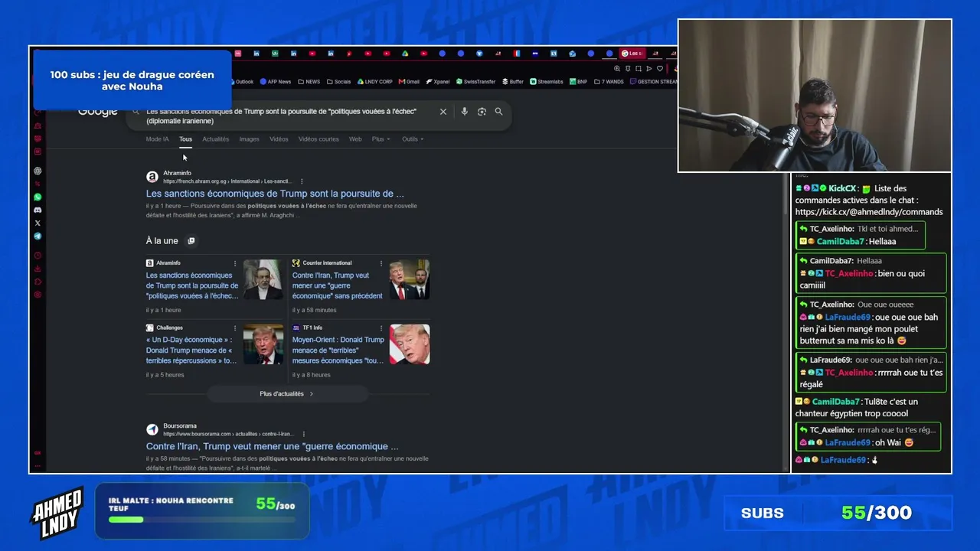Screen dimensions: 980x551
Task: Click the Challenges card Trump photo
Action: (263, 344)
